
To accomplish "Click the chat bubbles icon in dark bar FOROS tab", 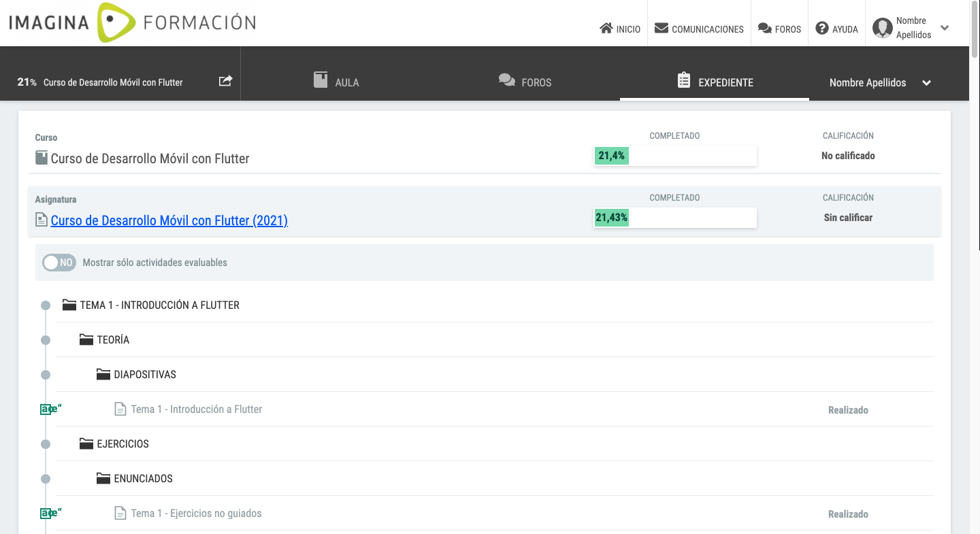I will pos(506,81).
